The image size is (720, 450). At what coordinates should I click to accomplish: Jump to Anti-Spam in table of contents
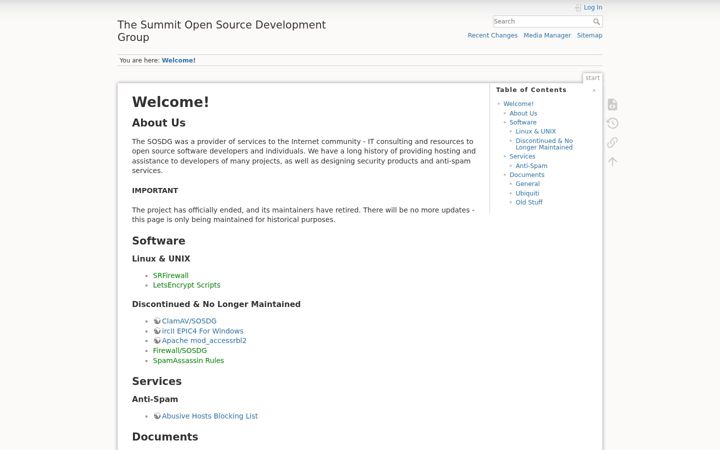coord(531,166)
